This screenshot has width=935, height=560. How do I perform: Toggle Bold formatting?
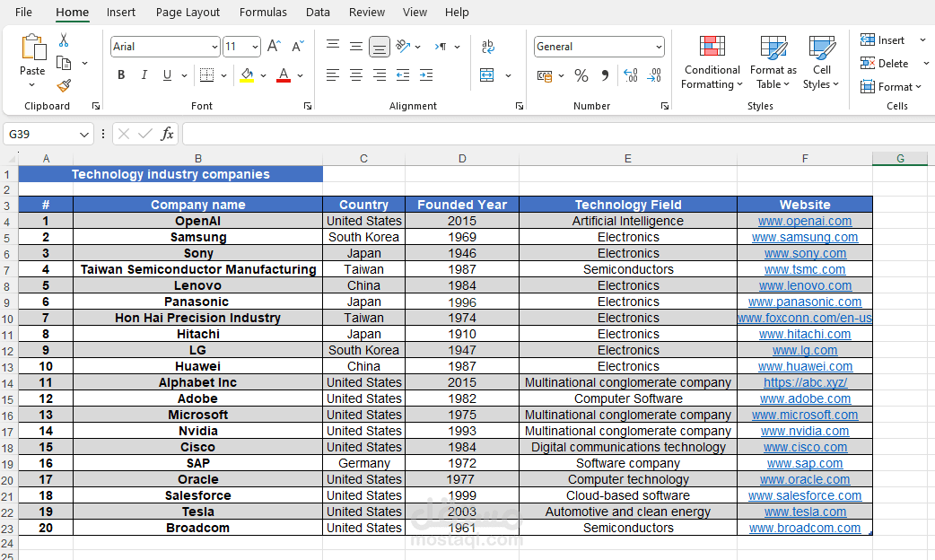click(x=121, y=75)
